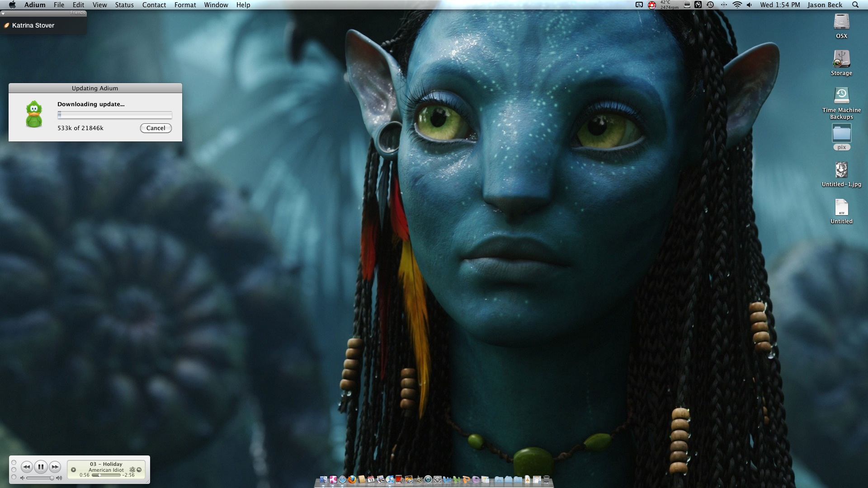The height and width of the screenshot is (488, 868).
Task: Open the volume menu in the menu bar
Action: (x=750, y=5)
